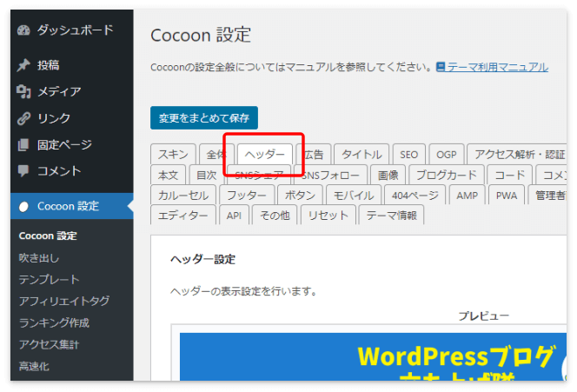Switch to the 404ページ tab
This screenshot has height=392, width=577.
coord(415,195)
